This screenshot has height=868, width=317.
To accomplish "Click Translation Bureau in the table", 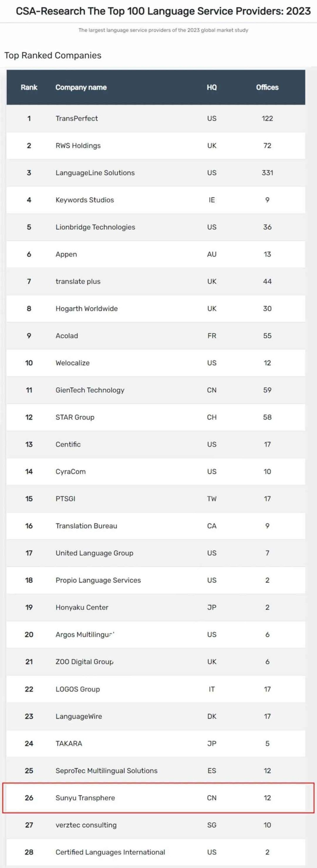I will coord(86,526).
